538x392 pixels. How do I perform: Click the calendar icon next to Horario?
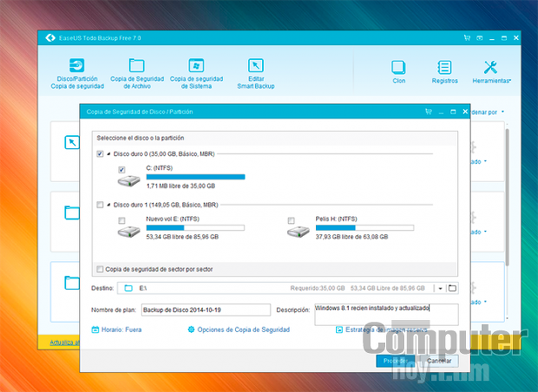click(95, 330)
